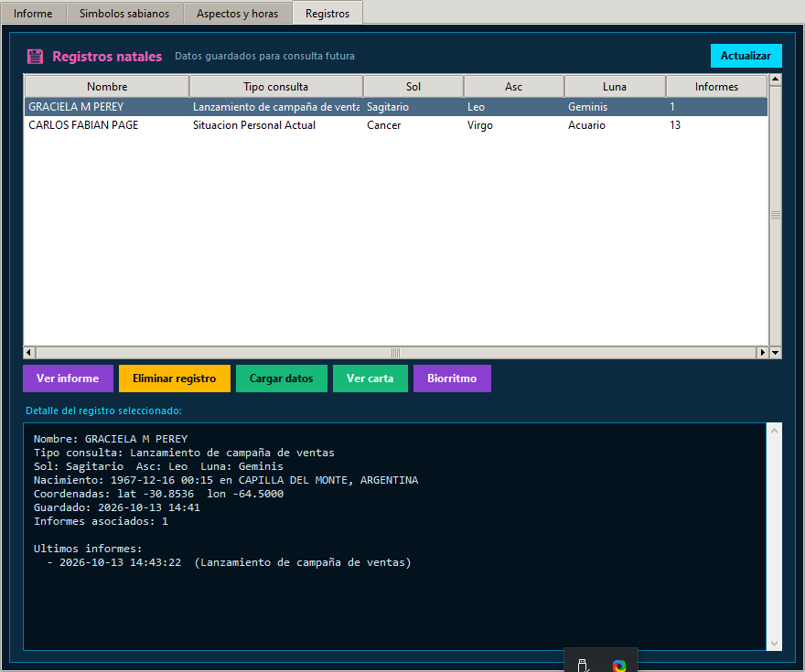Click the records table scroll-down arrow
The height and width of the screenshot is (672, 805).
[x=775, y=352]
